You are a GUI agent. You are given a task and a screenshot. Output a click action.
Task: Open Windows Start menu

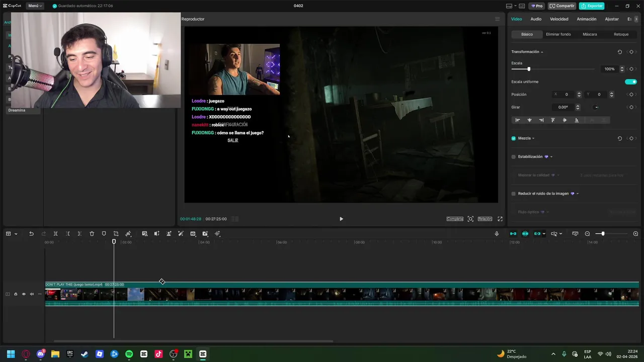coord(11,354)
